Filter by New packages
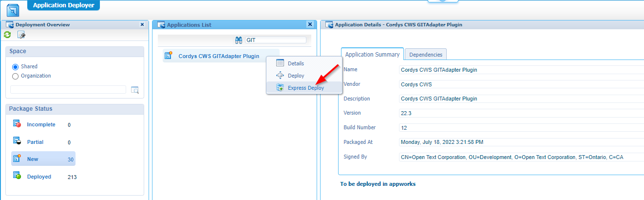This screenshot has height=200, width=644. point(33,159)
